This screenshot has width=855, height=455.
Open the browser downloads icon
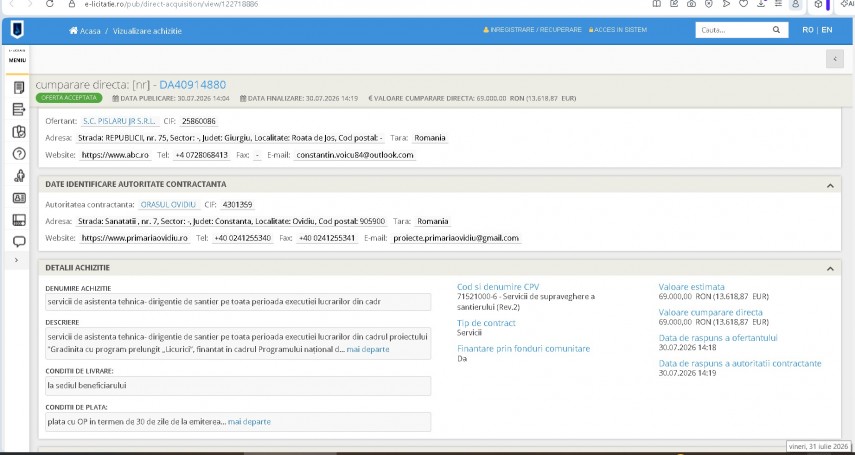pyautogui.click(x=761, y=4)
